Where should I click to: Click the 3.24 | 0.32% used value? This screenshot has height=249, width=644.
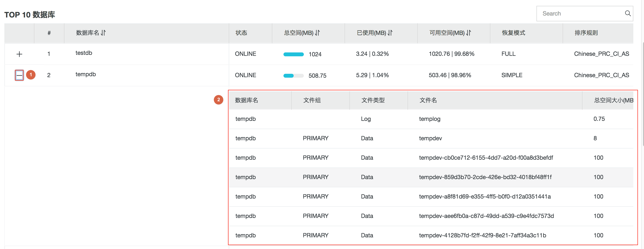372,54
